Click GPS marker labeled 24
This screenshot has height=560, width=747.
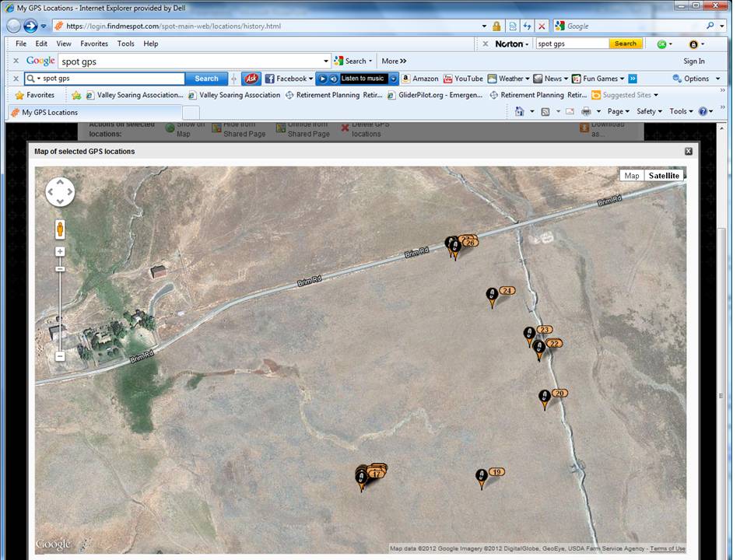click(492, 296)
